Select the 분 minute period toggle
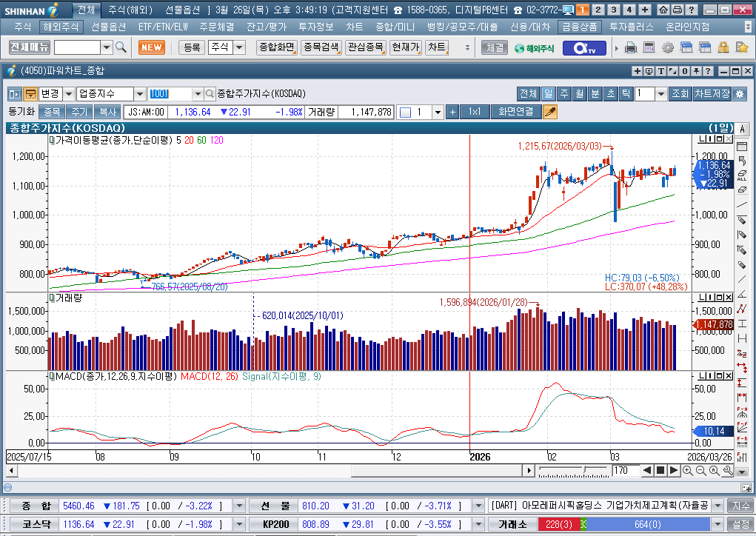Viewport: 756px width, 536px height. tap(595, 93)
